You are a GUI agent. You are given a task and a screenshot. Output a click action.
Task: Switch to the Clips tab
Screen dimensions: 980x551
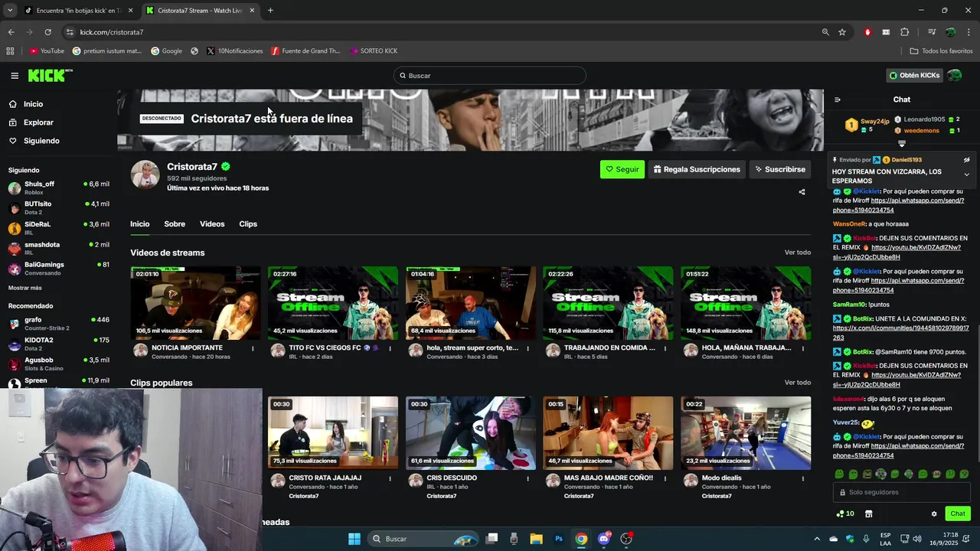point(248,224)
